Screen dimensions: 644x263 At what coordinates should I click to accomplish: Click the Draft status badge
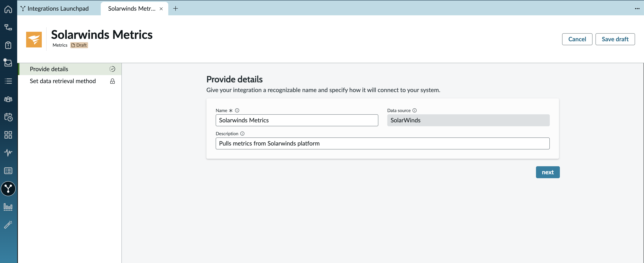pyautogui.click(x=79, y=45)
